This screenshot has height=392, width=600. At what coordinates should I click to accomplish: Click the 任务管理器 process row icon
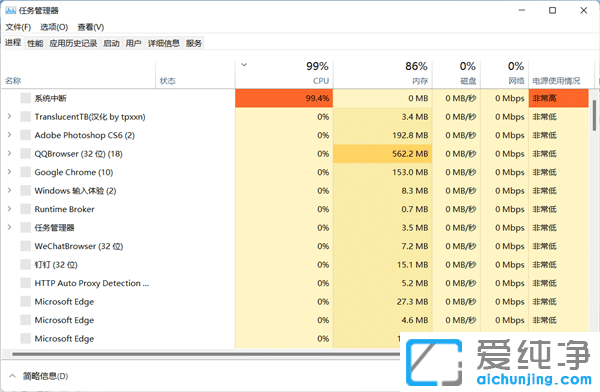[x=26, y=227]
